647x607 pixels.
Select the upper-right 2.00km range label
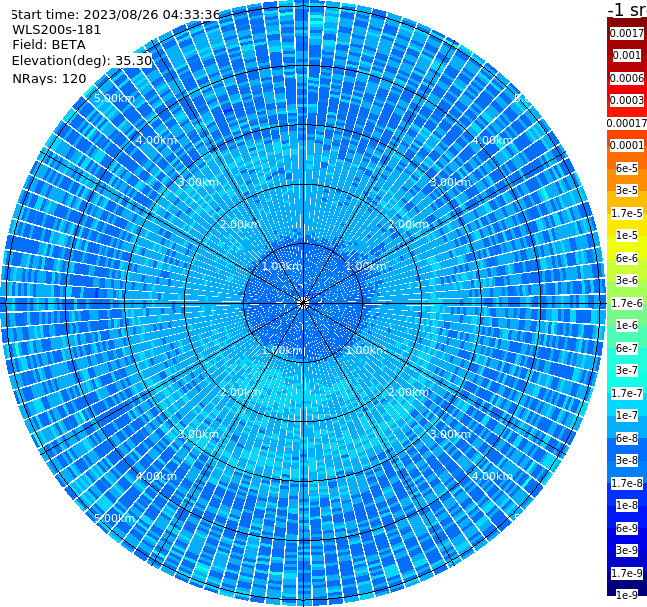click(408, 224)
